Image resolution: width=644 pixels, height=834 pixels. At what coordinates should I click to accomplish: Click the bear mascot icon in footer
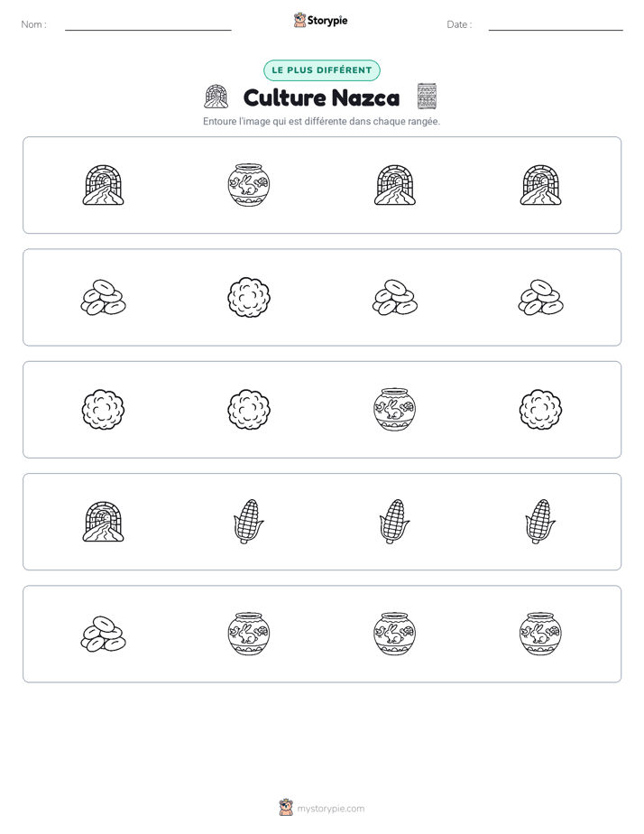tap(286, 808)
